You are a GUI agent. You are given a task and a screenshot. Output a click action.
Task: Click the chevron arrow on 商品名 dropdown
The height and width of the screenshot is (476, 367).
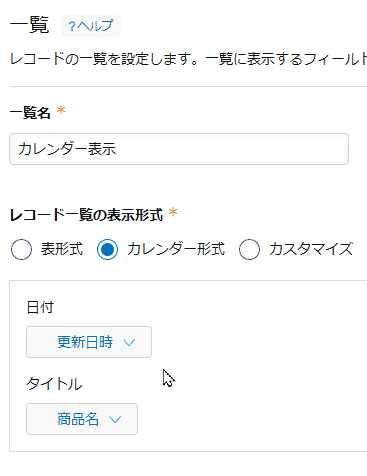click(x=115, y=420)
